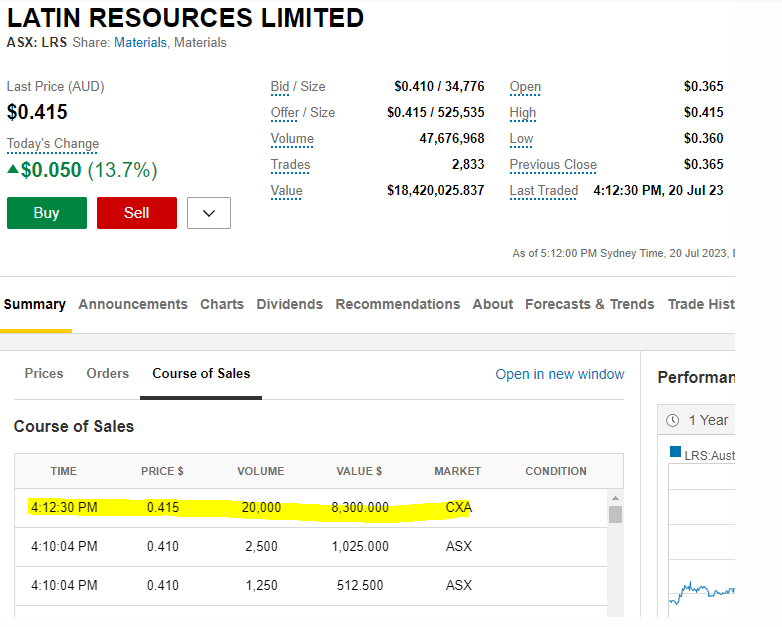
Task: Go to the Dividends tab
Action: pyautogui.click(x=290, y=304)
